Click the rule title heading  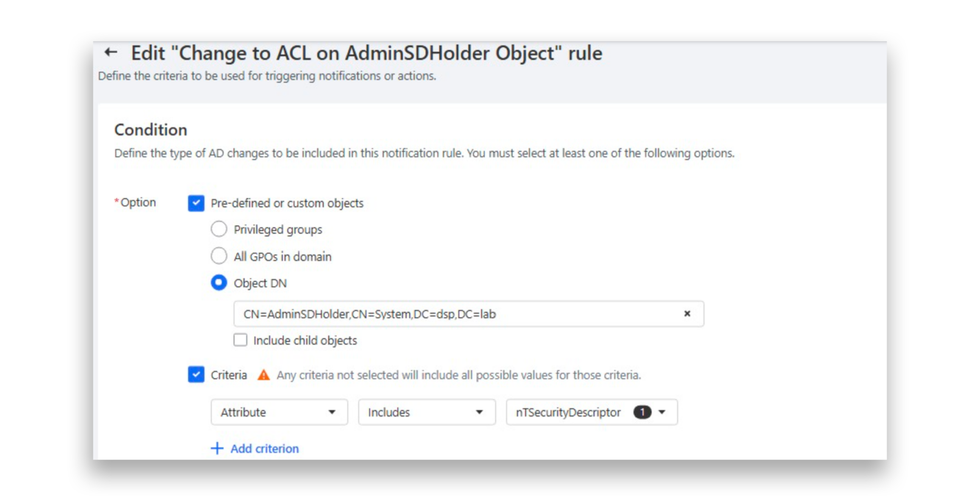click(x=367, y=53)
